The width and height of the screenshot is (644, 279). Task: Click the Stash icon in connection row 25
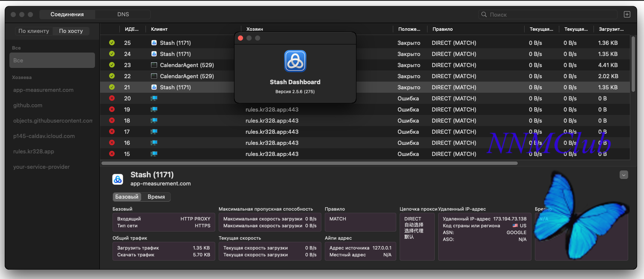(154, 43)
